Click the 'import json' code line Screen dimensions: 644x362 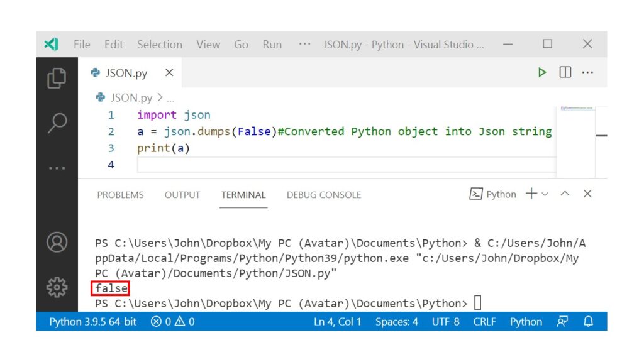(174, 115)
